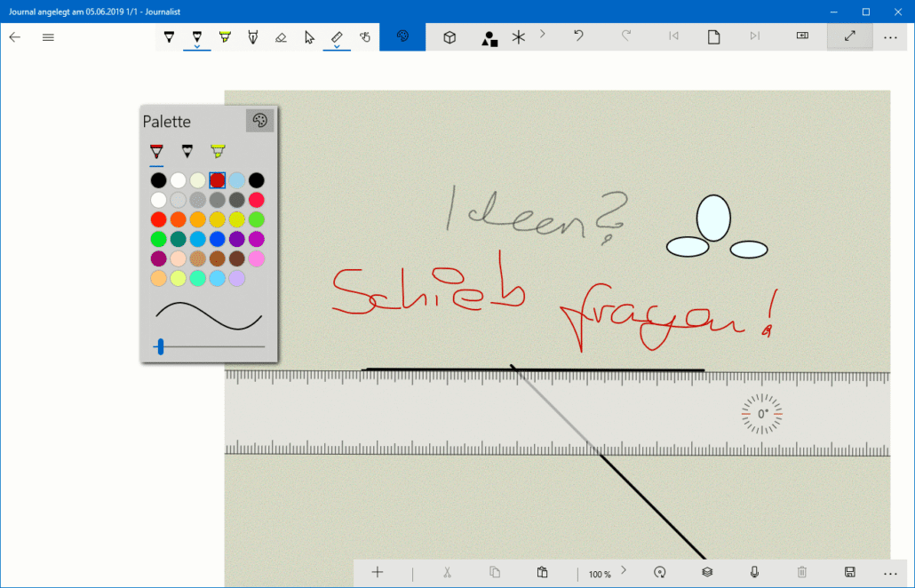This screenshot has height=588, width=915.
Task: Pick the selected dark red swatch
Action: pyautogui.click(x=217, y=180)
